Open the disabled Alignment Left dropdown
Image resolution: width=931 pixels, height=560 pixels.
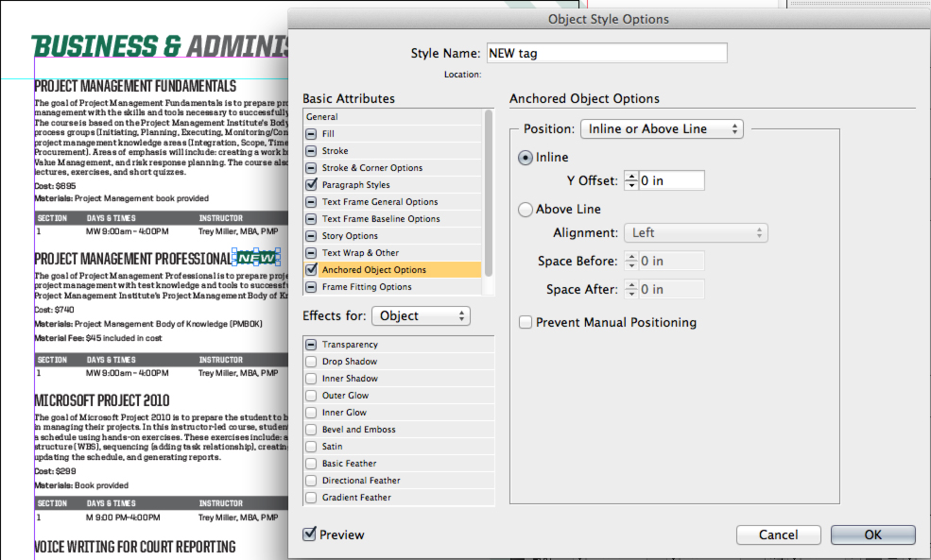[696, 232]
